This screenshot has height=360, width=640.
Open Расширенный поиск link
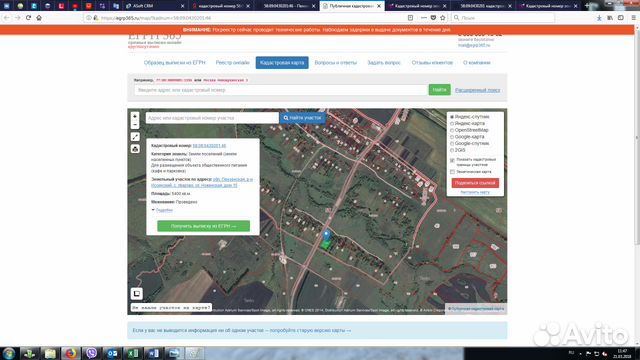(478, 90)
